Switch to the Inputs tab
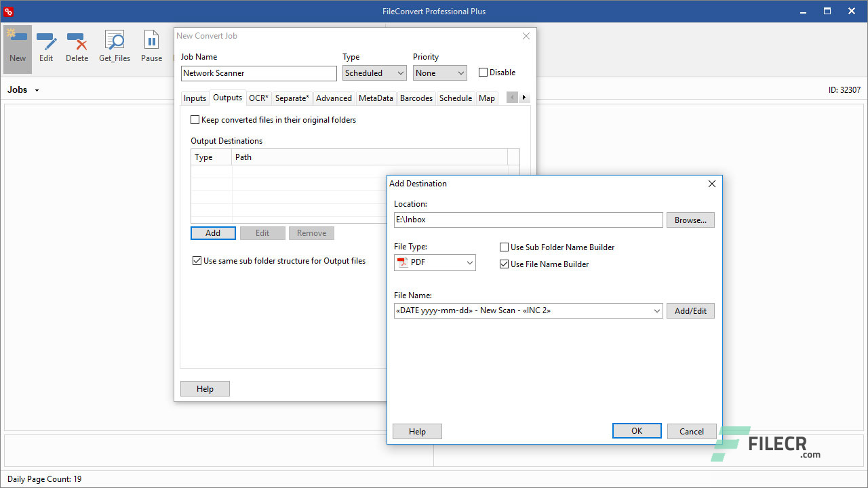Image resolution: width=868 pixels, height=488 pixels. (195, 98)
